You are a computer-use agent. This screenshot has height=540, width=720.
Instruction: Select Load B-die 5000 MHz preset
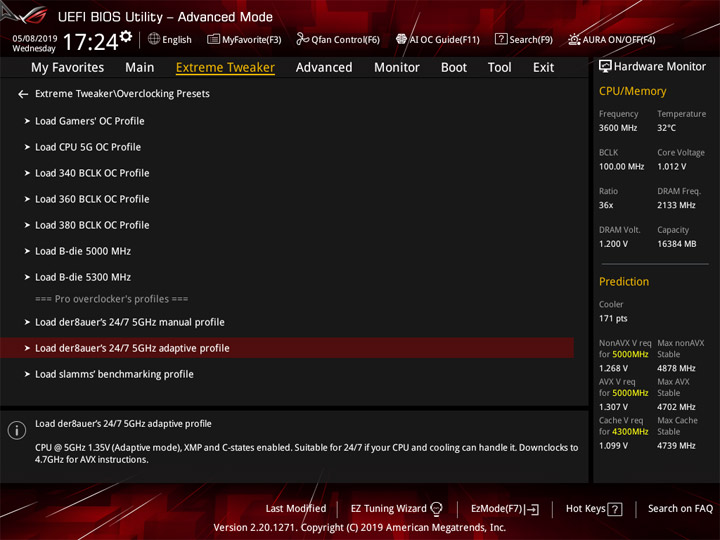[x=83, y=251]
